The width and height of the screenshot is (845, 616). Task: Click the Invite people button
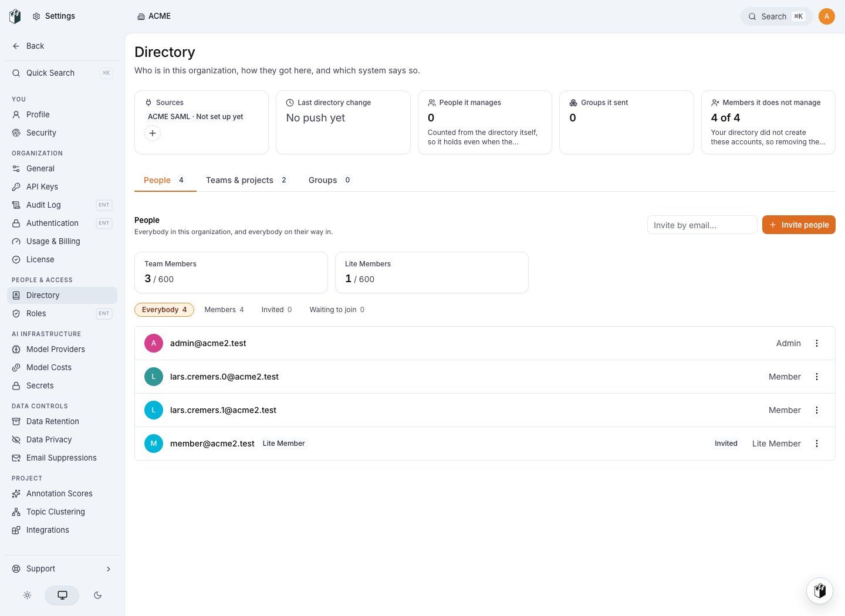[x=799, y=225]
